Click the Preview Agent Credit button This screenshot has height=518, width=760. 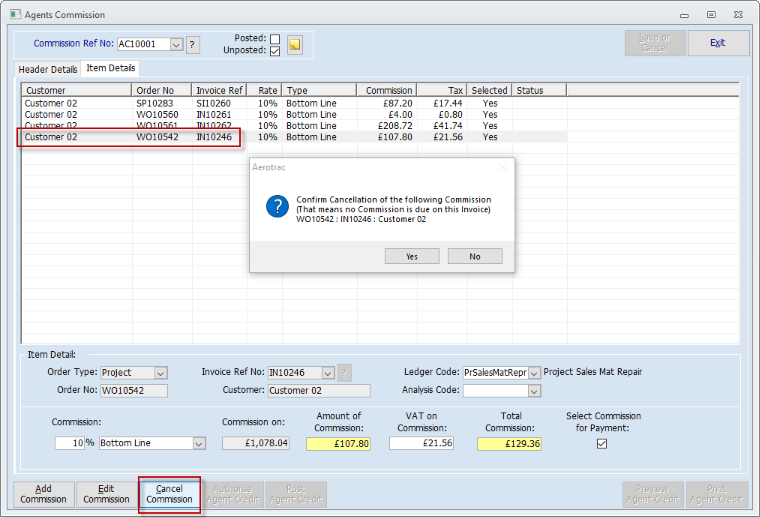(x=652, y=494)
